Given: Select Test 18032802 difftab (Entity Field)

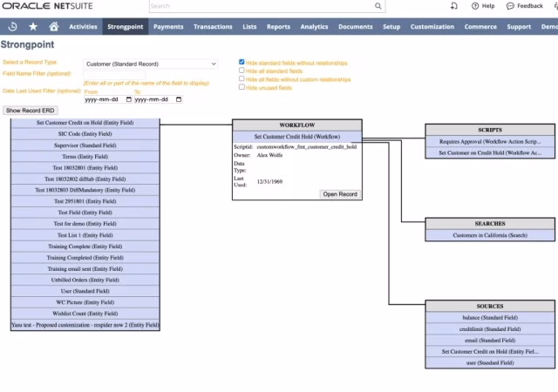Looking at the screenshot, I should point(85,179).
